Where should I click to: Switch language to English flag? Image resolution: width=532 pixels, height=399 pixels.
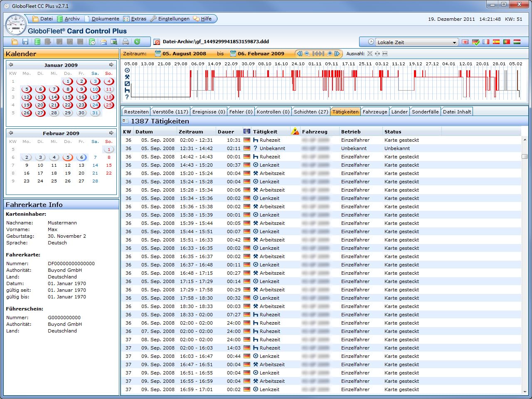pyautogui.click(x=465, y=42)
